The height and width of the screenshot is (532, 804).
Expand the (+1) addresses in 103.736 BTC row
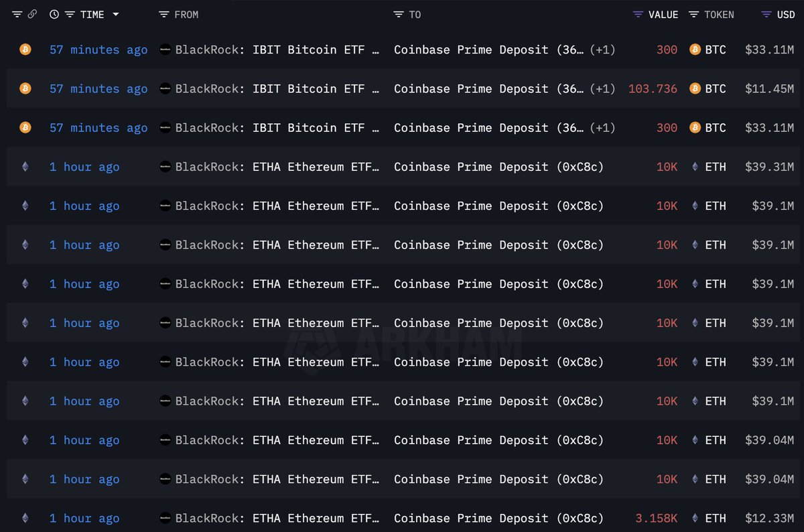pyautogui.click(x=602, y=88)
